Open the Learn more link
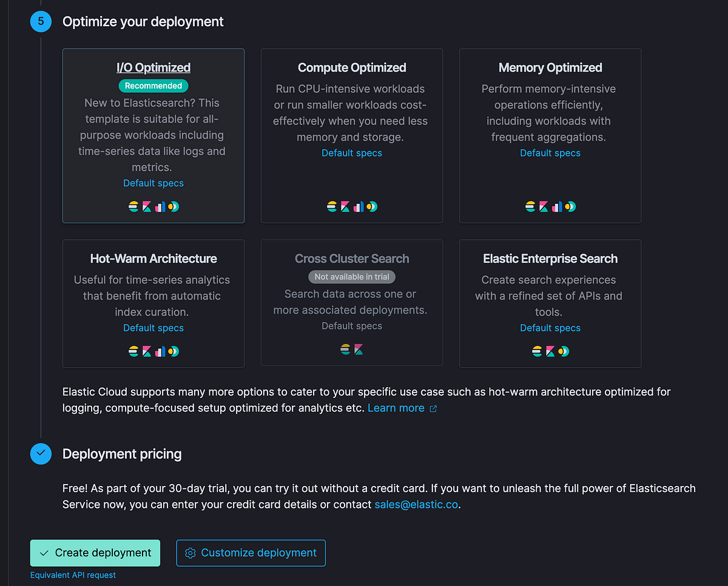Viewport: 728px width, 586px height. 402,408
